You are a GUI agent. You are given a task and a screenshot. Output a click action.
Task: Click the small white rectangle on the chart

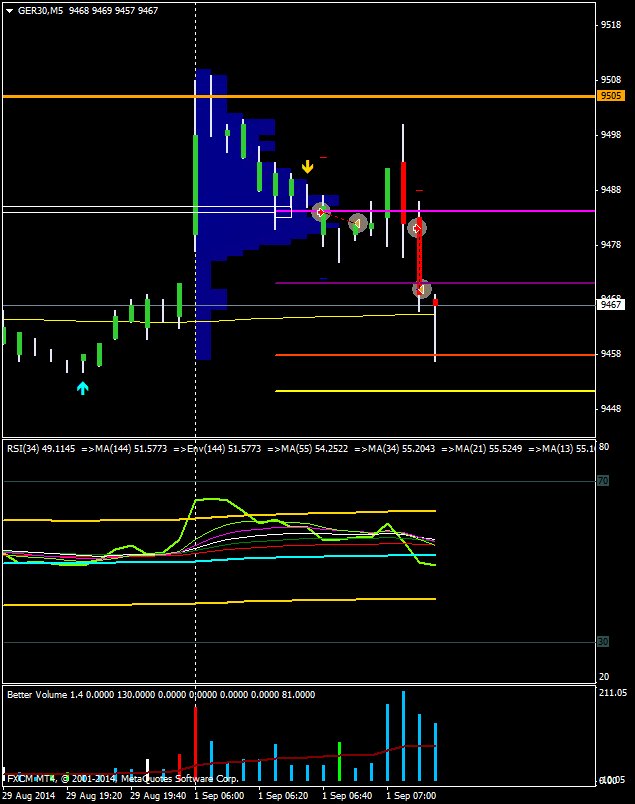pyautogui.click(x=283, y=211)
